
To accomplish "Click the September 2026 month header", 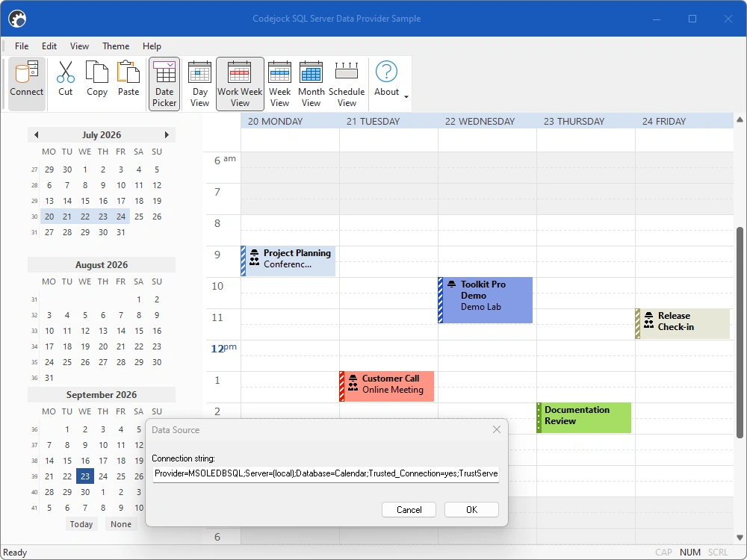I will coord(102,395).
